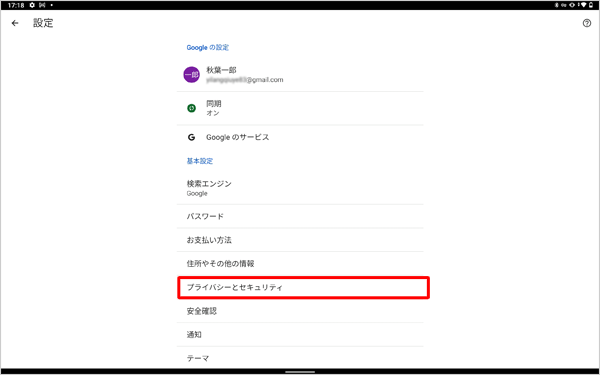The width and height of the screenshot is (600, 375).
Task: Open テーマ theme settings
Action: tap(300, 358)
